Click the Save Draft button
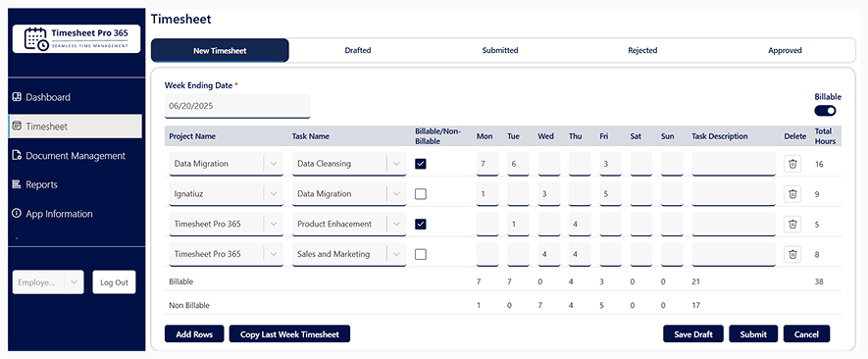 693,334
